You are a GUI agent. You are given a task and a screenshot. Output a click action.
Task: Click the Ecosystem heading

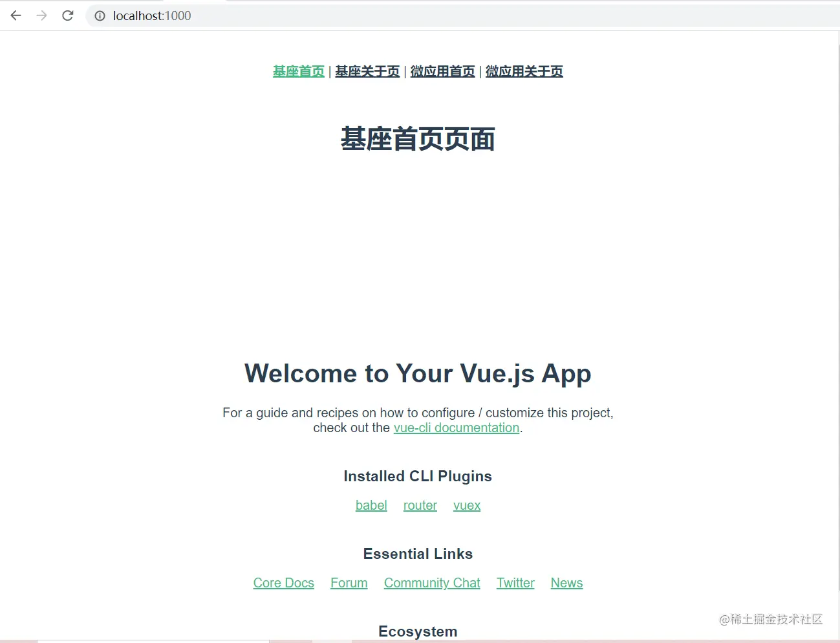(x=418, y=631)
